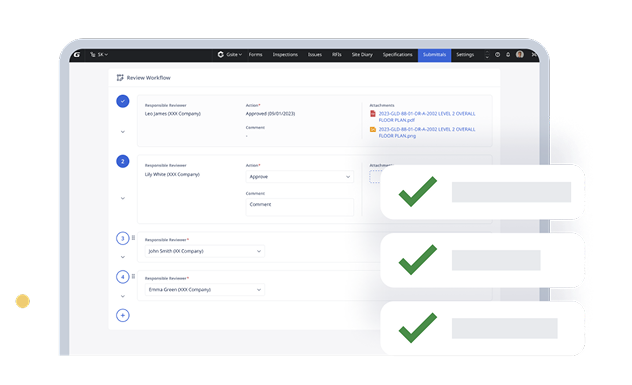Switch to the Issues tab
The height and width of the screenshot is (385, 632).
tap(315, 54)
